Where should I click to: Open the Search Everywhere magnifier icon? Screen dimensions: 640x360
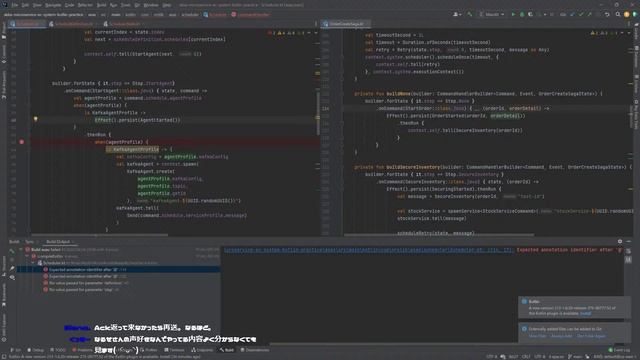click(618, 14)
